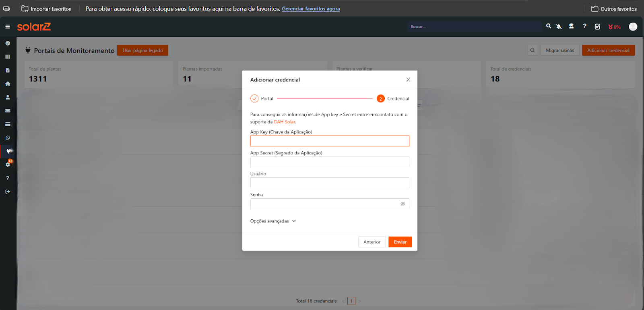Expand Opções avançadas section
Image resolution: width=644 pixels, height=310 pixels.
click(273, 221)
